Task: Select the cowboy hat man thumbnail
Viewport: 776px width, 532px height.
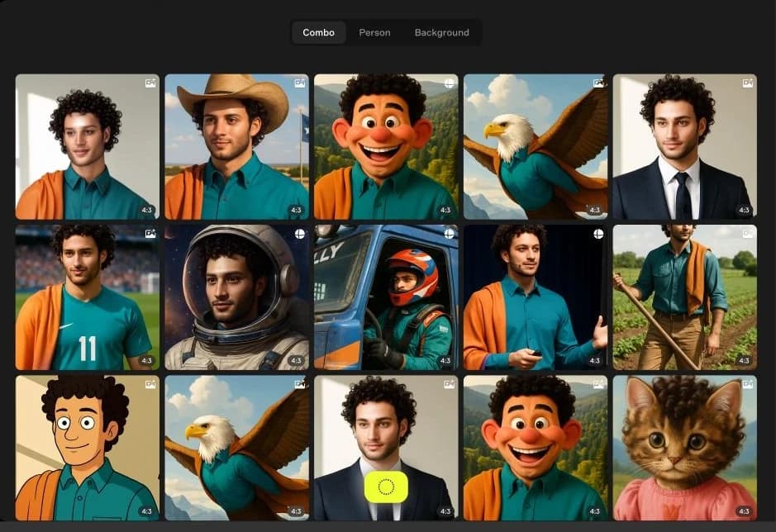Action: click(x=236, y=146)
